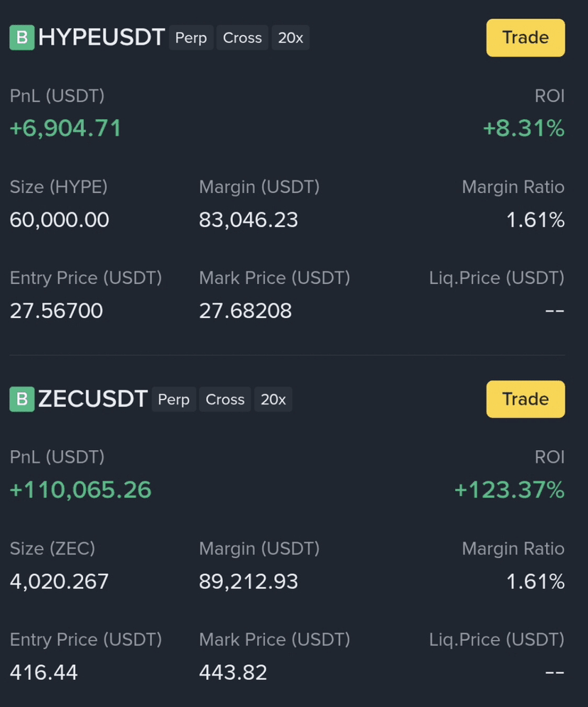Select HYPEUSDT margin value 83,046.23
The image size is (588, 707).
249,220
